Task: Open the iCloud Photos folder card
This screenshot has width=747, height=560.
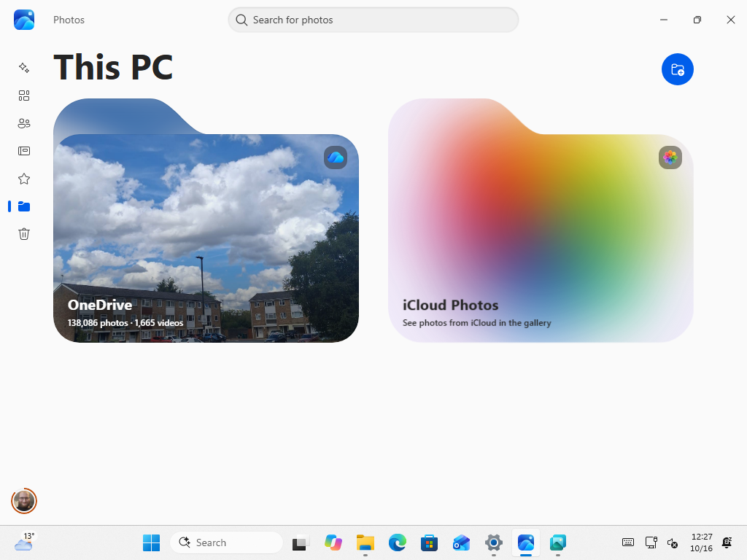Action: (541, 220)
